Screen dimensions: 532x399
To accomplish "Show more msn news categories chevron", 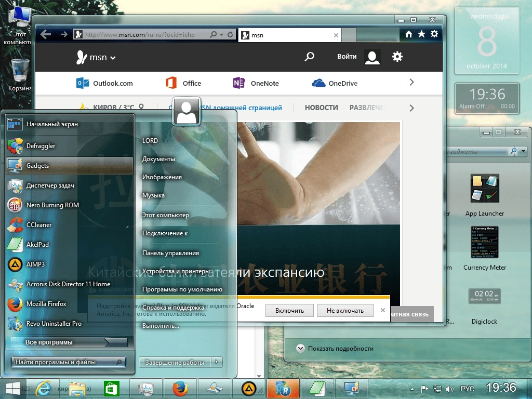I will (411, 108).
